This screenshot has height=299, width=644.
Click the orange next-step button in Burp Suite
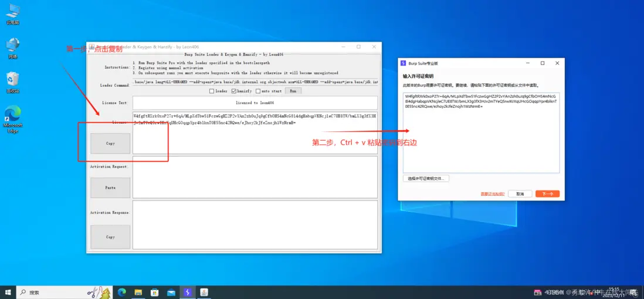pyautogui.click(x=547, y=193)
